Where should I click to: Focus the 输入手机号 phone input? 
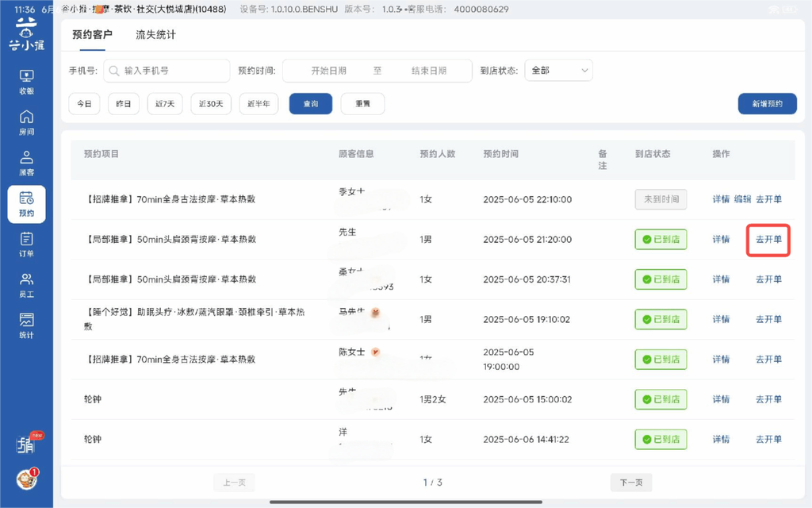coord(167,71)
